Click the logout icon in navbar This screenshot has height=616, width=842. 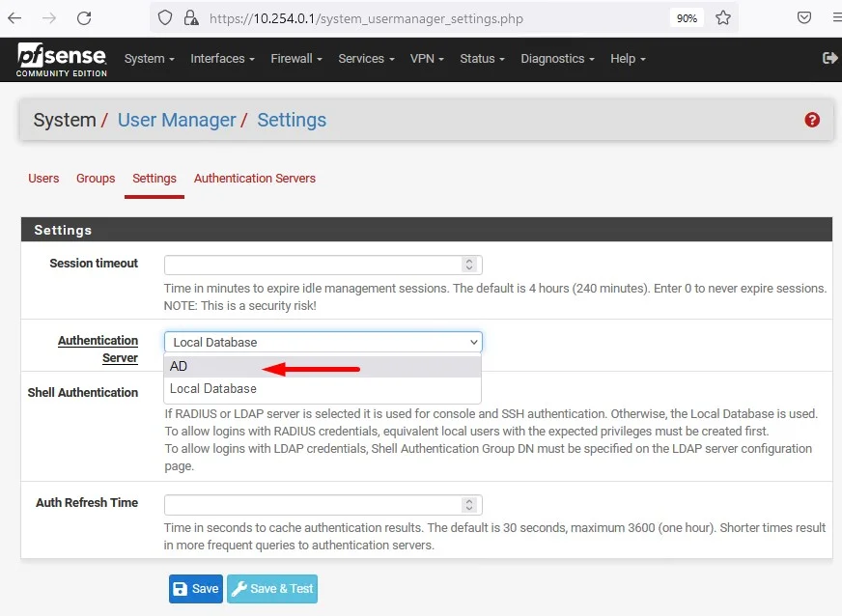coord(829,58)
